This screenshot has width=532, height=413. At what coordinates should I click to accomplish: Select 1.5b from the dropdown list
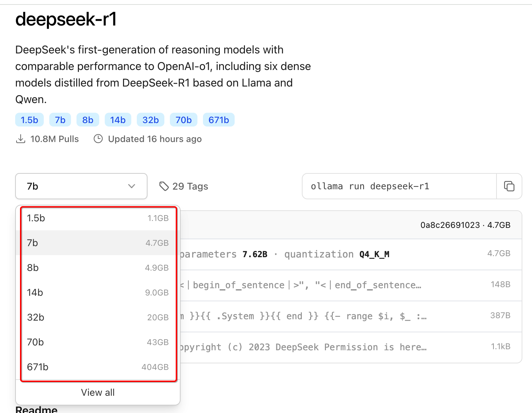[x=98, y=218]
